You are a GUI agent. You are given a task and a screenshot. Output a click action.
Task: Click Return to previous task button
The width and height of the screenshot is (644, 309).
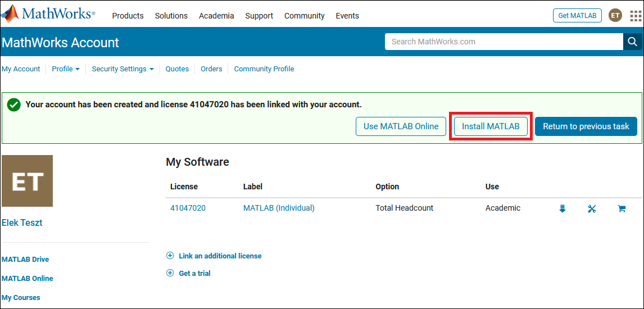click(586, 126)
